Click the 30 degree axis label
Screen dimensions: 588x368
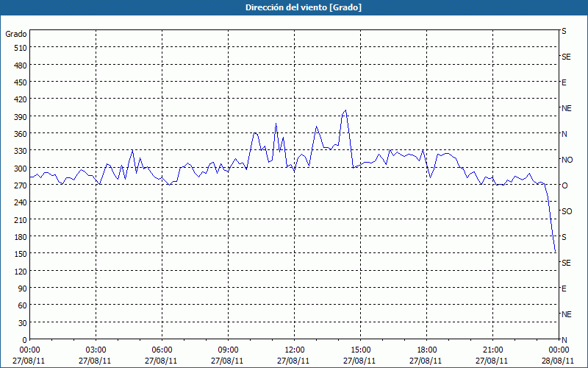[x=23, y=323]
